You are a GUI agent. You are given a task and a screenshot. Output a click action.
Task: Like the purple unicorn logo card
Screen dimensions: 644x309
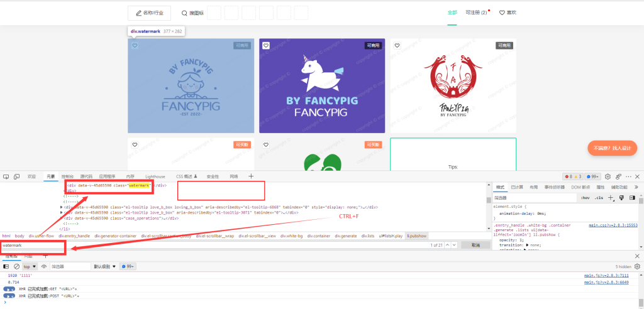[266, 46]
